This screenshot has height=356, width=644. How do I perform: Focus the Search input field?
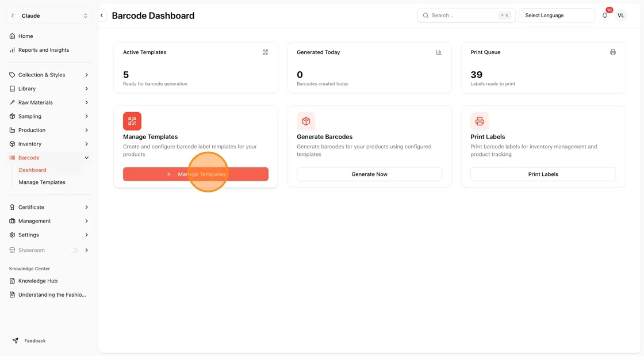[466, 16]
